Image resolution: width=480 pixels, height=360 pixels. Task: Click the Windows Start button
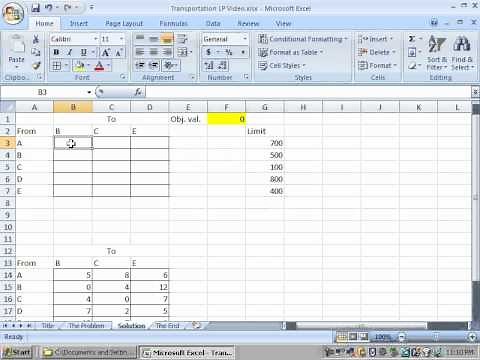tap(17, 352)
